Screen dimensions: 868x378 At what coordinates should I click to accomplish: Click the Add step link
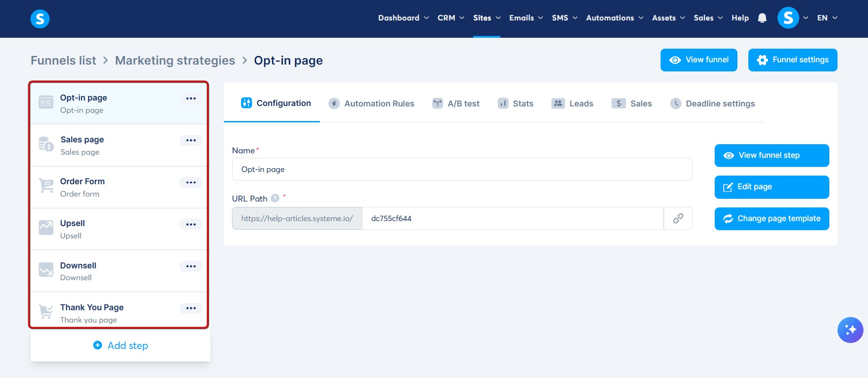121,345
